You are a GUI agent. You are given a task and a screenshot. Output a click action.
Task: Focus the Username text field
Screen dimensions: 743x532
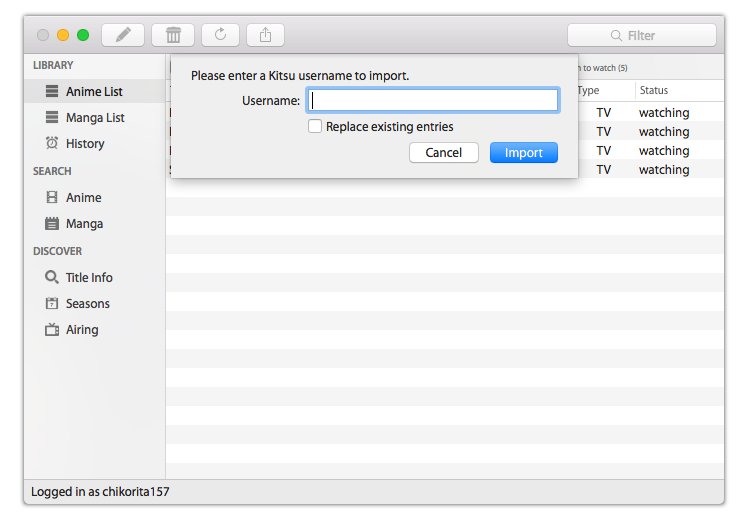pos(433,100)
